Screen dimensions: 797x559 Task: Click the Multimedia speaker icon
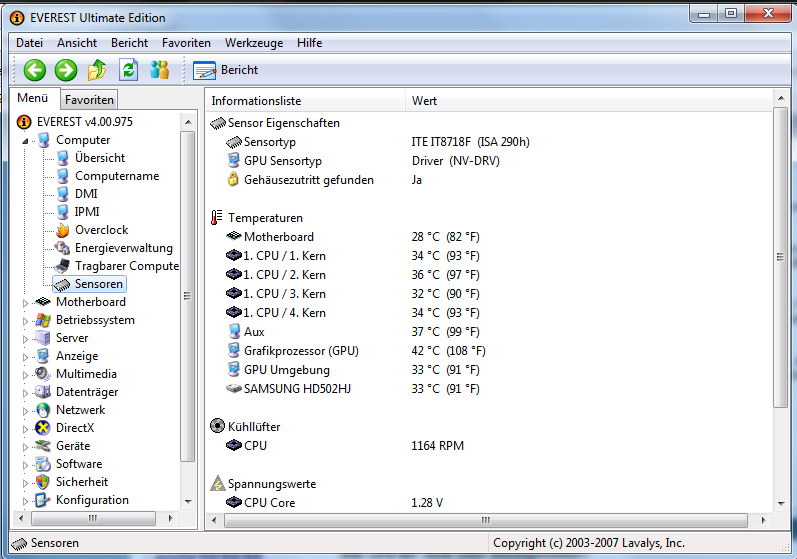pyautogui.click(x=43, y=374)
